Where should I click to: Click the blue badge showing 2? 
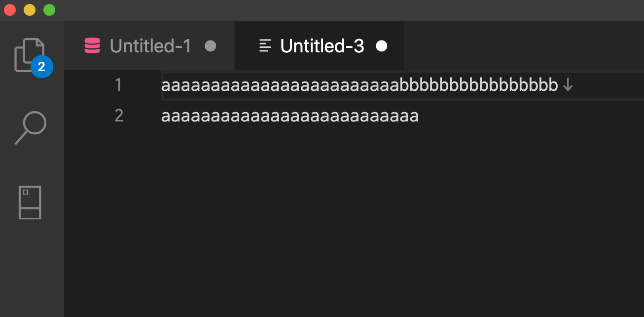[41, 67]
